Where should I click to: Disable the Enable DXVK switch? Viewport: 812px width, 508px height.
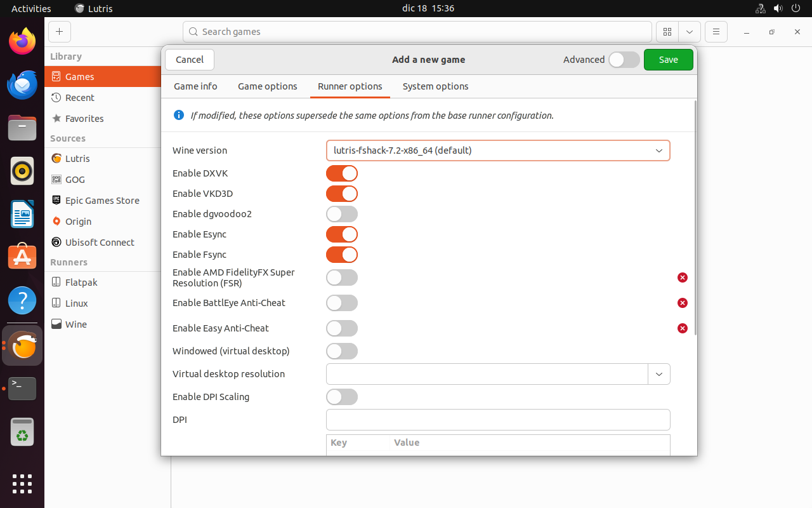[x=342, y=173]
